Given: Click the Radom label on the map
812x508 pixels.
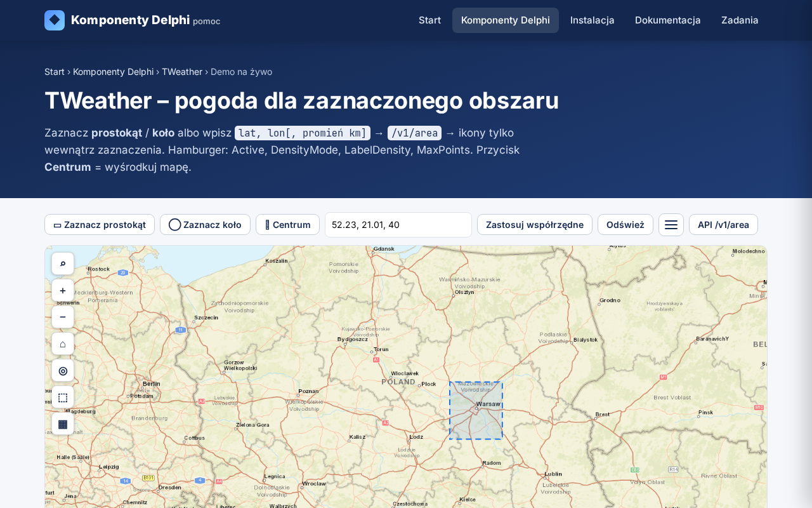Looking at the screenshot, I should pos(492,463).
